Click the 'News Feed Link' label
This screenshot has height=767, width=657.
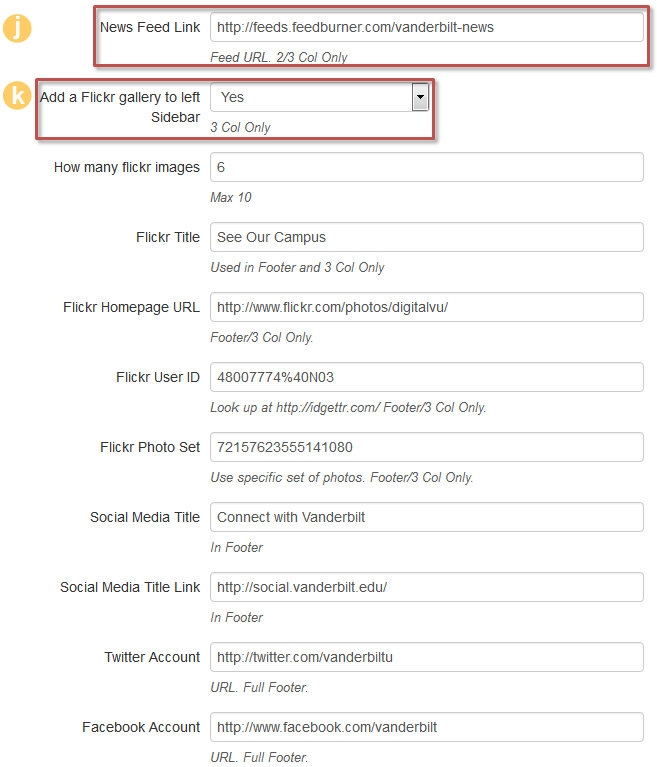[150, 27]
